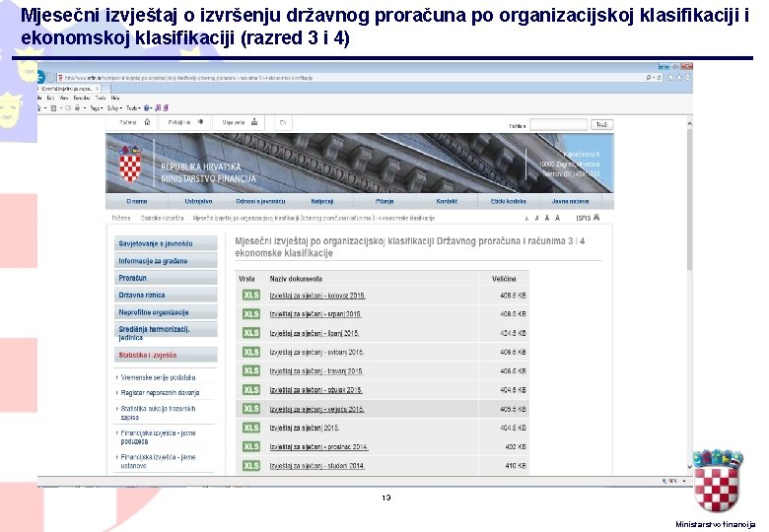Open Statistika i izvješća sidebar link
This screenshot has height=532, width=769.
point(166,355)
